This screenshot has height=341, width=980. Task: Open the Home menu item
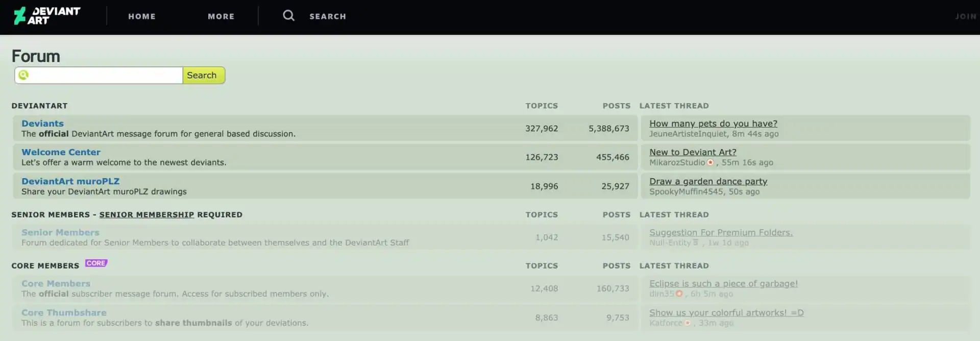pos(142,16)
